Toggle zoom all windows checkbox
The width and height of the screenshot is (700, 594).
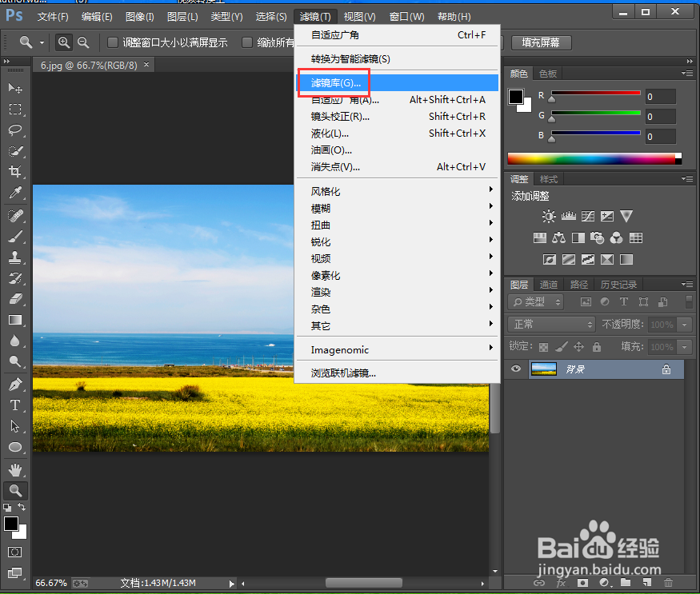pos(247,42)
